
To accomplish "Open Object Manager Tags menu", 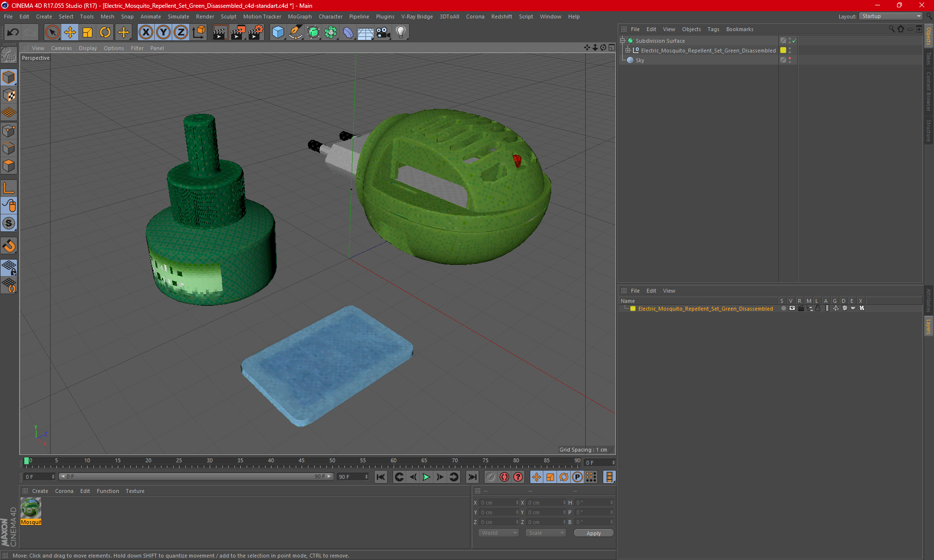I will (x=713, y=29).
